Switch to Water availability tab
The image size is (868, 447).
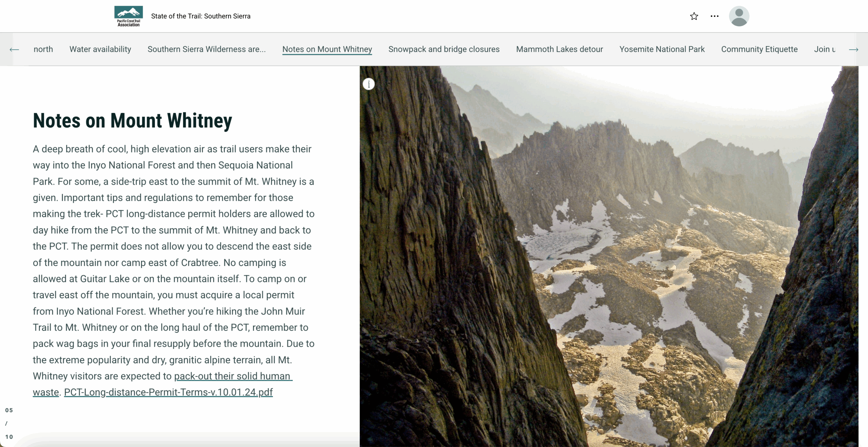[x=100, y=49]
